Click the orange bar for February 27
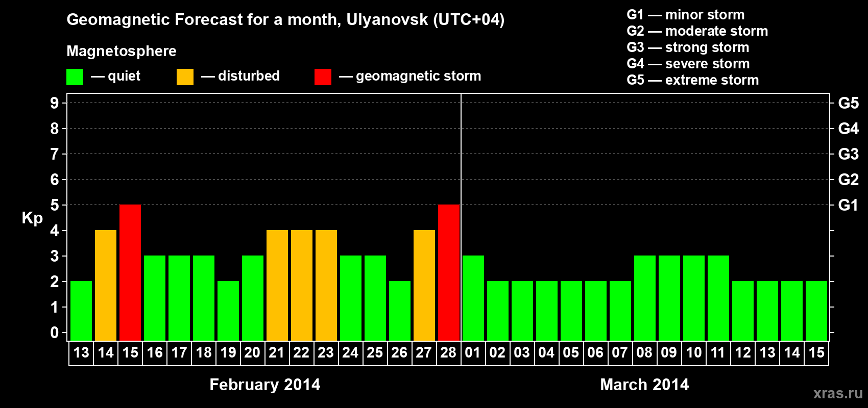The image size is (868, 408). tap(424, 286)
